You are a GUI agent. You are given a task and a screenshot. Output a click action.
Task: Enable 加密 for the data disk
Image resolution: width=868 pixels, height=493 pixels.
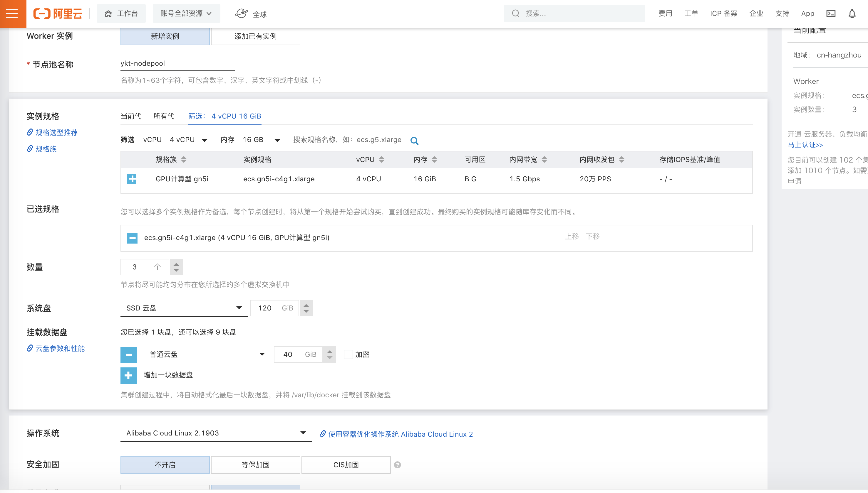pyautogui.click(x=348, y=354)
